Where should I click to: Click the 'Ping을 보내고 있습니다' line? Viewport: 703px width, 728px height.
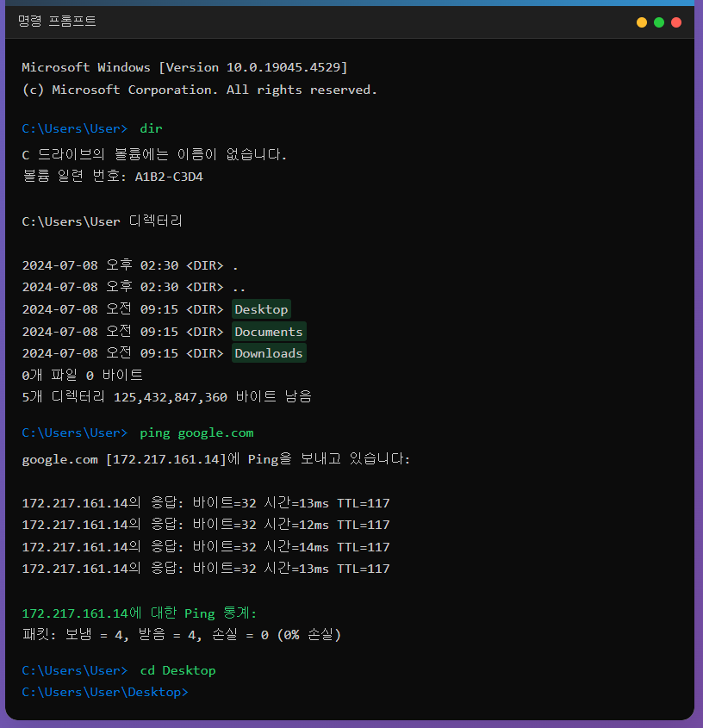click(x=216, y=459)
